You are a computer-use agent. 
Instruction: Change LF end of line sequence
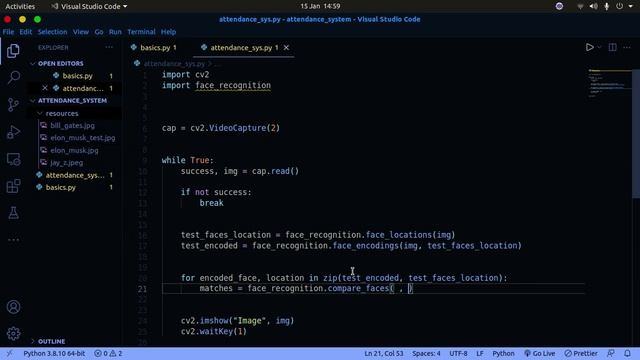pyautogui.click(x=480, y=353)
